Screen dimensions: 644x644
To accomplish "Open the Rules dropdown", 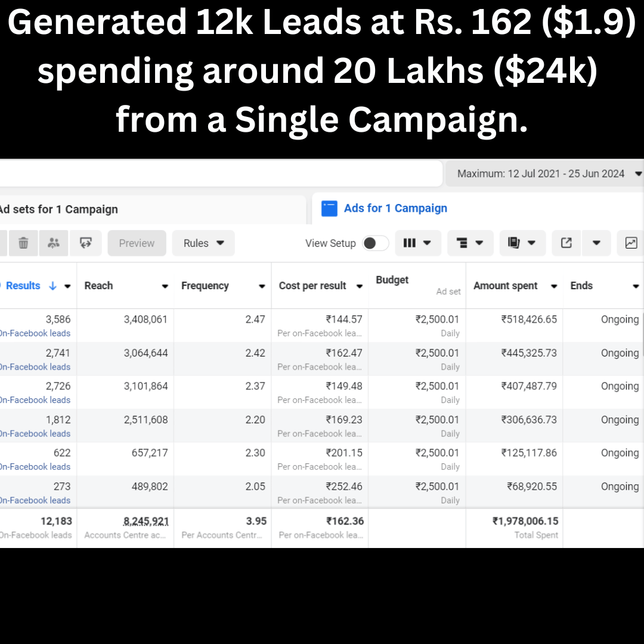I will [x=203, y=243].
